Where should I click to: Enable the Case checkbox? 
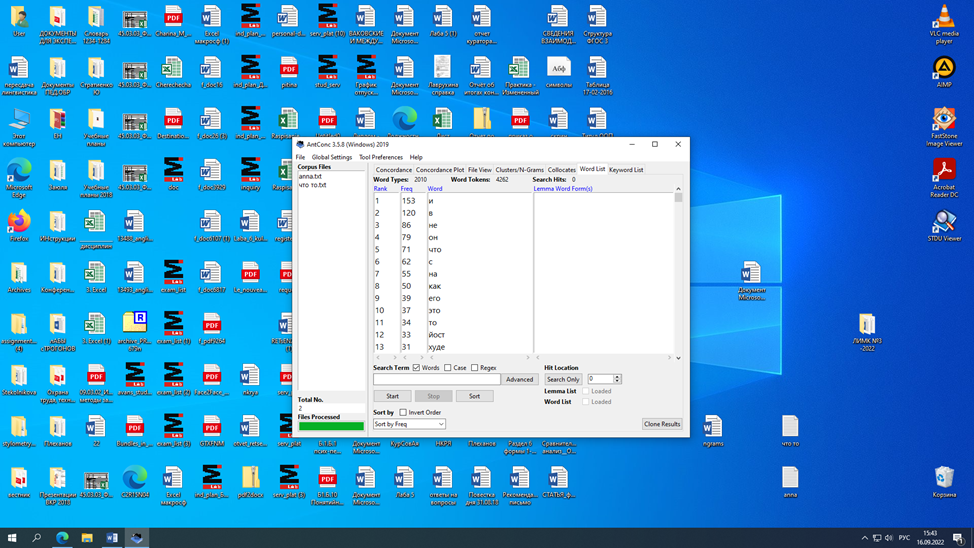click(448, 368)
